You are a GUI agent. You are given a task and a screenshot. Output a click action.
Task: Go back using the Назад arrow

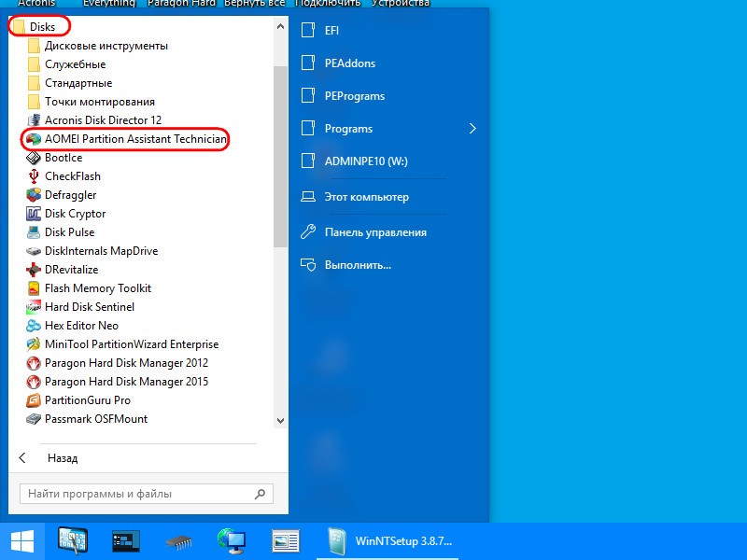pos(22,458)
